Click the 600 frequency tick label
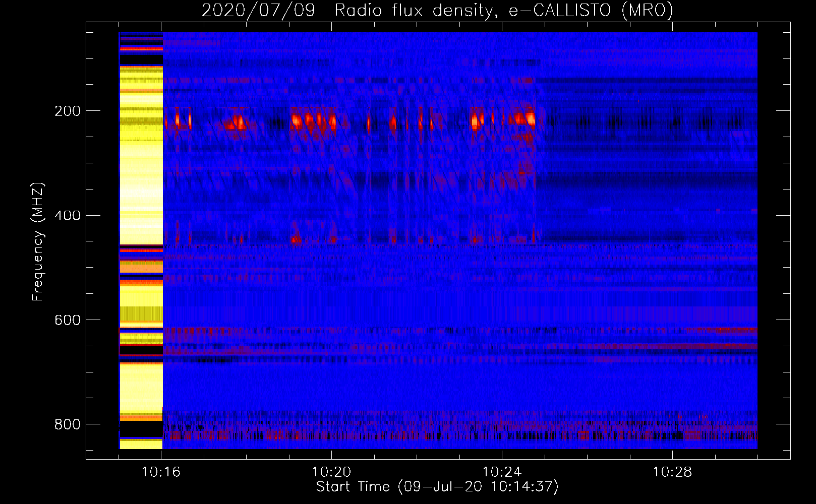 [x=68, y=321]
